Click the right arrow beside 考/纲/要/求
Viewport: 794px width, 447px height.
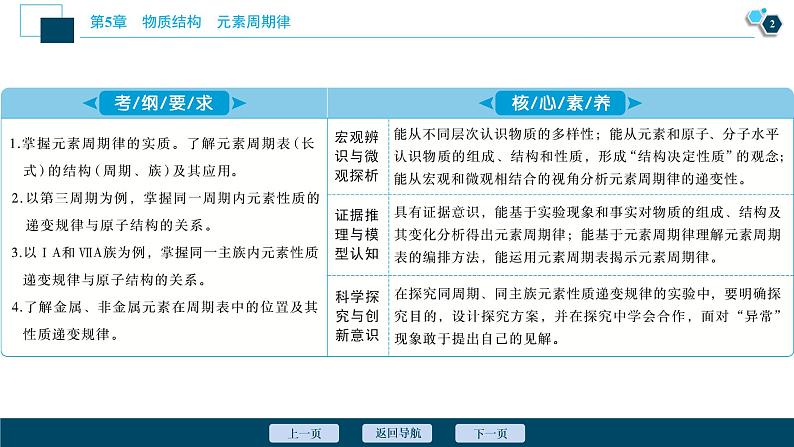[x=239, y=103]
